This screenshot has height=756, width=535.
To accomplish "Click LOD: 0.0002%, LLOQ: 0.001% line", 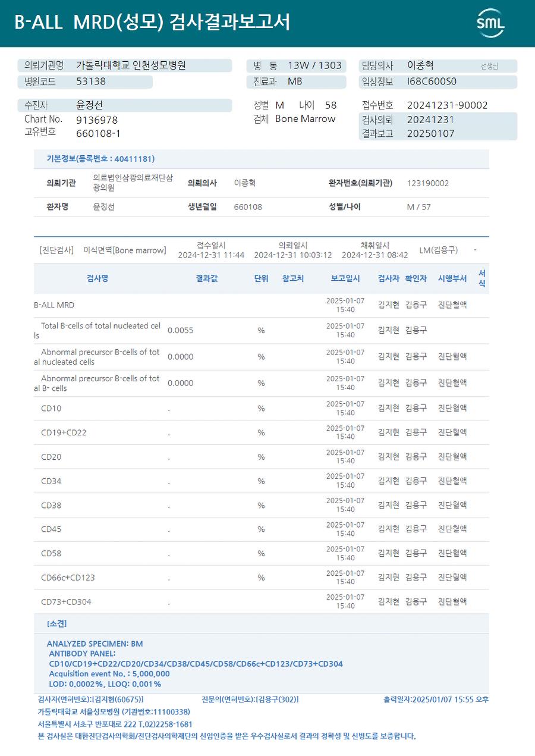I will click(x=105, y=684).
